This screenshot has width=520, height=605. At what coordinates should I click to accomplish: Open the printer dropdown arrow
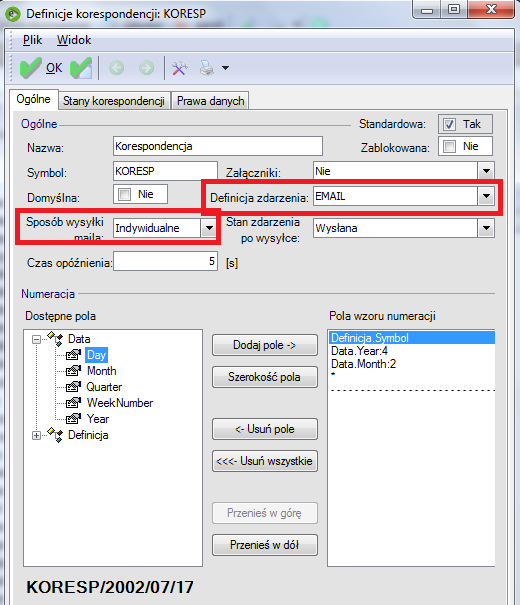click(x=226, y=68)
